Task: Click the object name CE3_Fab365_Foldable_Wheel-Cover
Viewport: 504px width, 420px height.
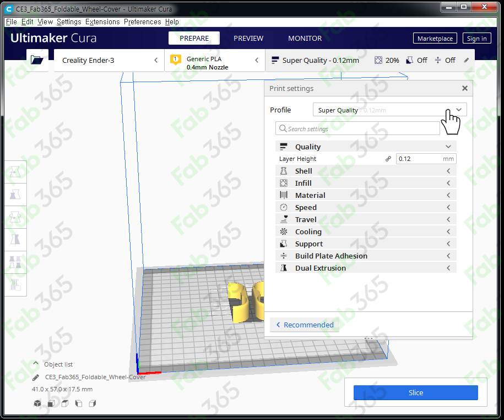Action: point(95,377)
